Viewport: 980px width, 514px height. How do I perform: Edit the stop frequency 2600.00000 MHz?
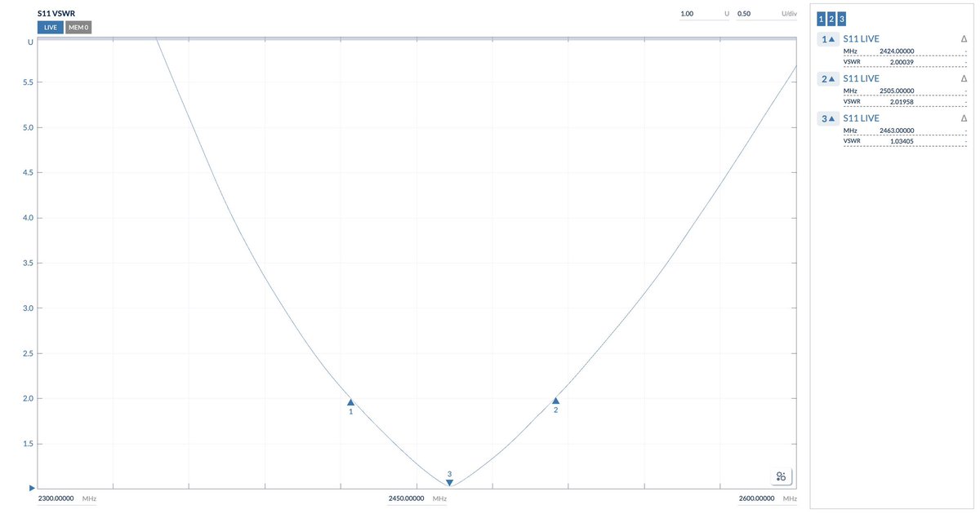768,498
